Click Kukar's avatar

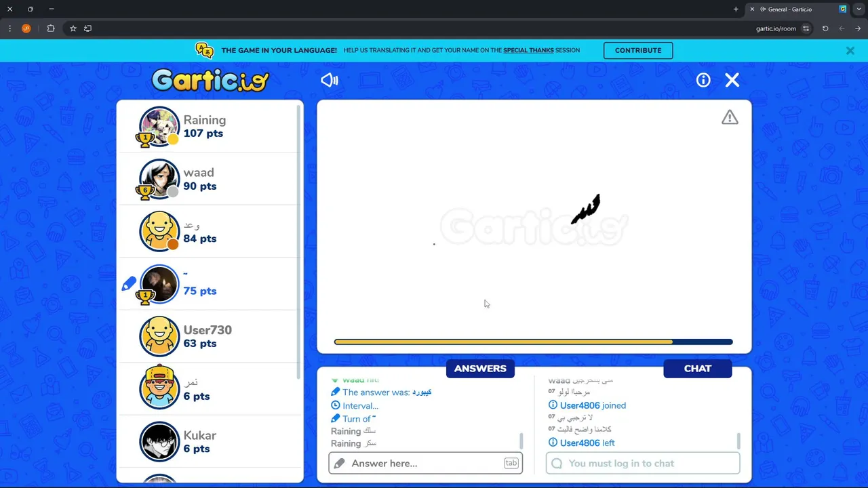159,442
